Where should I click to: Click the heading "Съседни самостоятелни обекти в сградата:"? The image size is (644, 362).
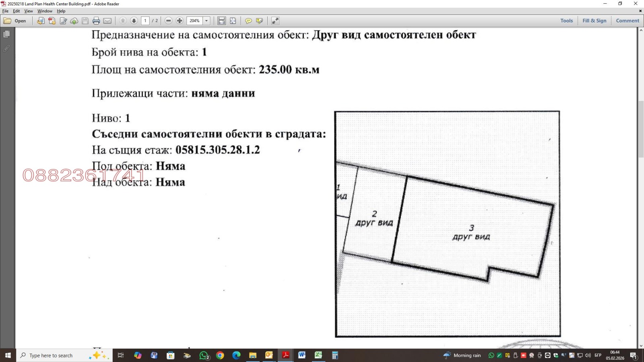(x=209, y=134)
